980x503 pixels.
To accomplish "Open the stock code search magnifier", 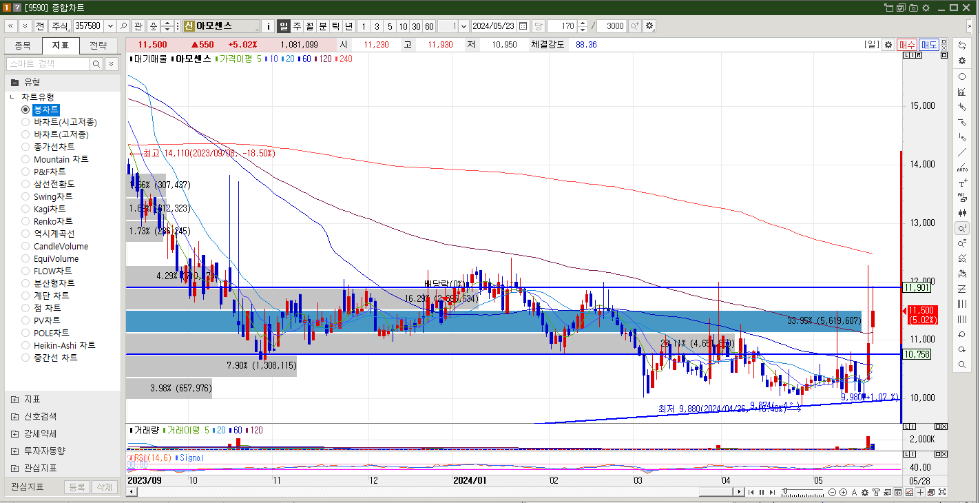I will [123, 26].
